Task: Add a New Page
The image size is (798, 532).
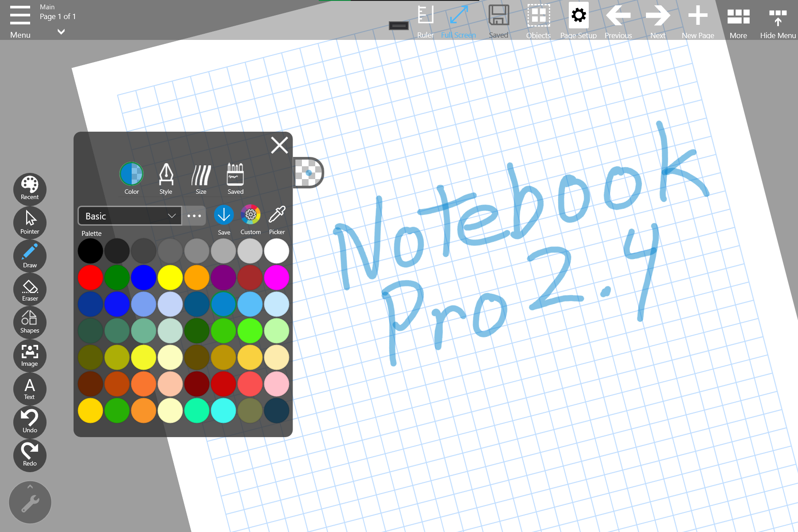Action: [x=698, y=20]
